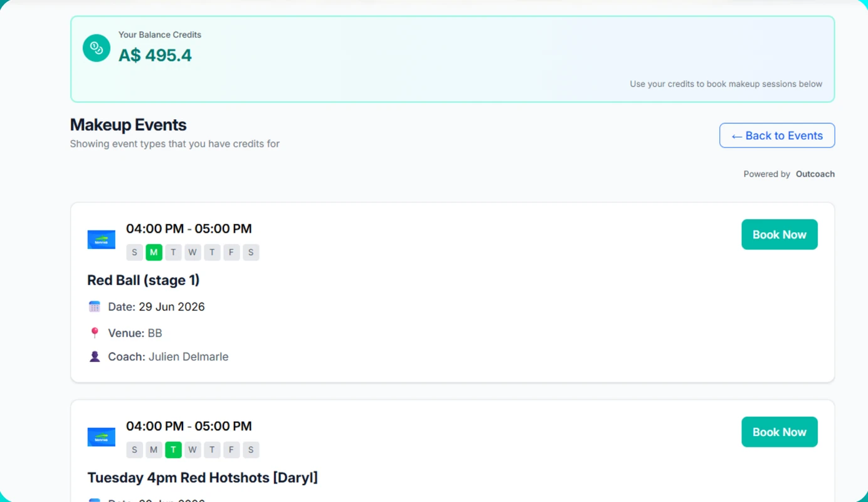Viewport: 868px width, 502px height.
Task: Click the highlighted T day badge in Red Hotshots card
Action: [173, 450]
